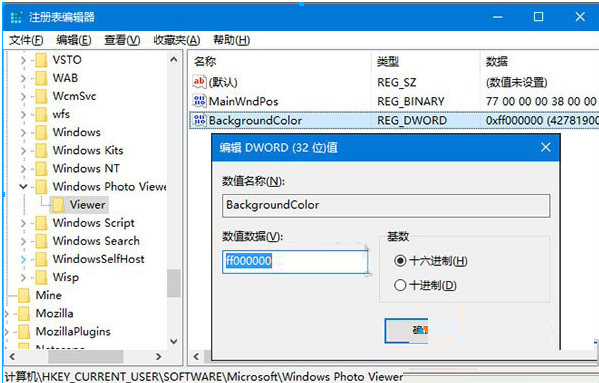599x383 pixels.
Task: Expand the WAB key
Action: pos(23,78)
